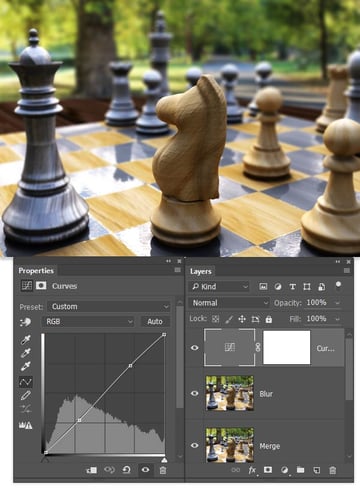Filter layers by pixel layer icon
Image resolution: width=360 pixels, height=490 pixels.
pyautogui.click(x=263, y=286)
